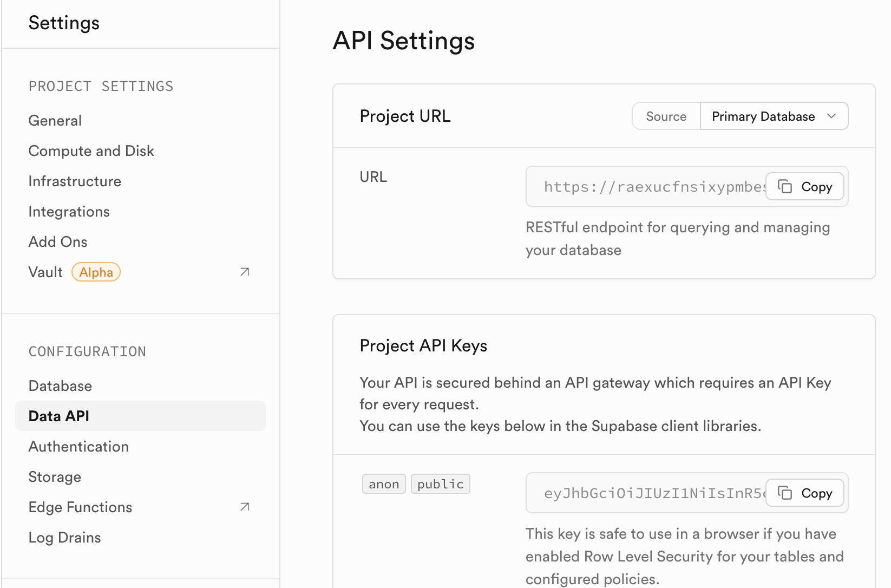The image size is (891, 588).
Task: Click the Vault external link arrow icon
Action: pos(245,272)
